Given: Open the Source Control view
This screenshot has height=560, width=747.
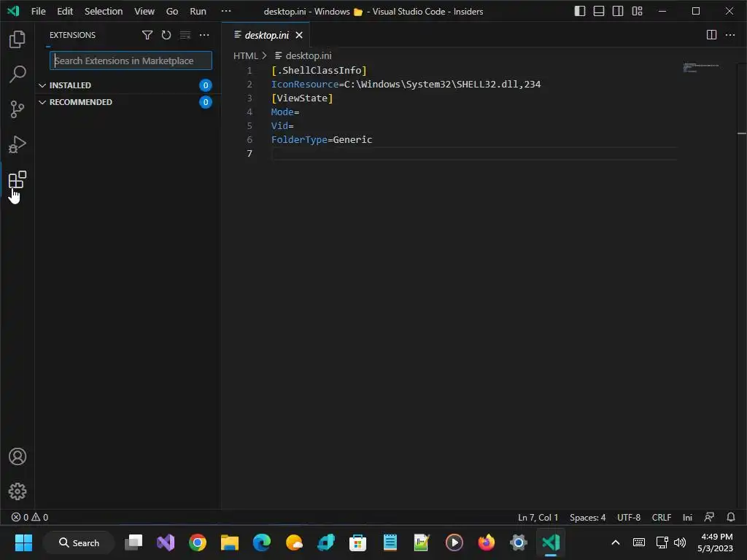Looking at the screenshot, I should point(18,109).
